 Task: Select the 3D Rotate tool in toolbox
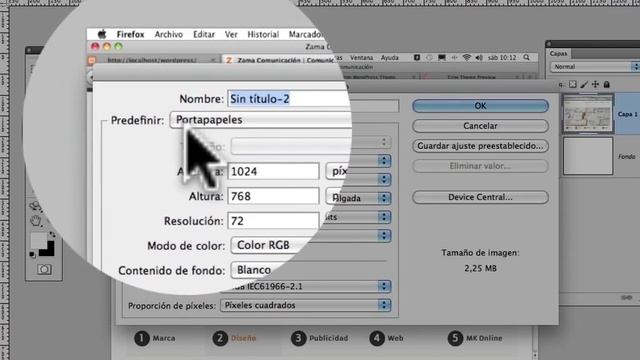(35, 206)
